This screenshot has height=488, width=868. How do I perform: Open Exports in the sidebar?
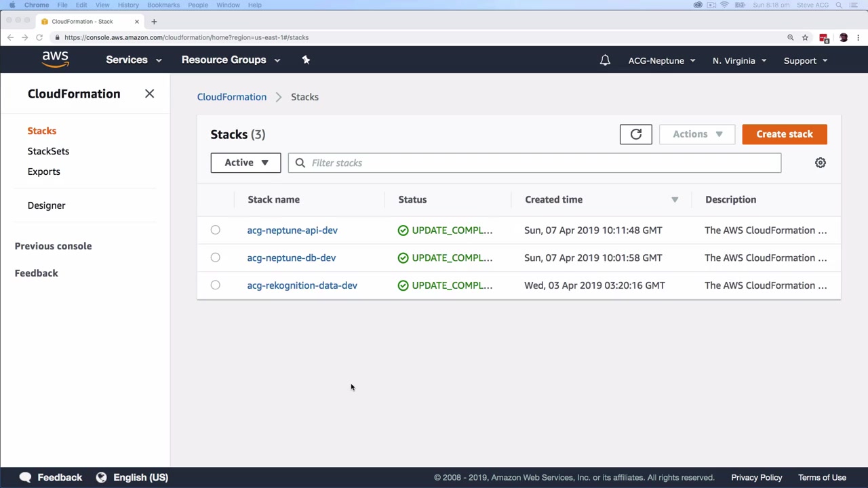tap(44, 171)
